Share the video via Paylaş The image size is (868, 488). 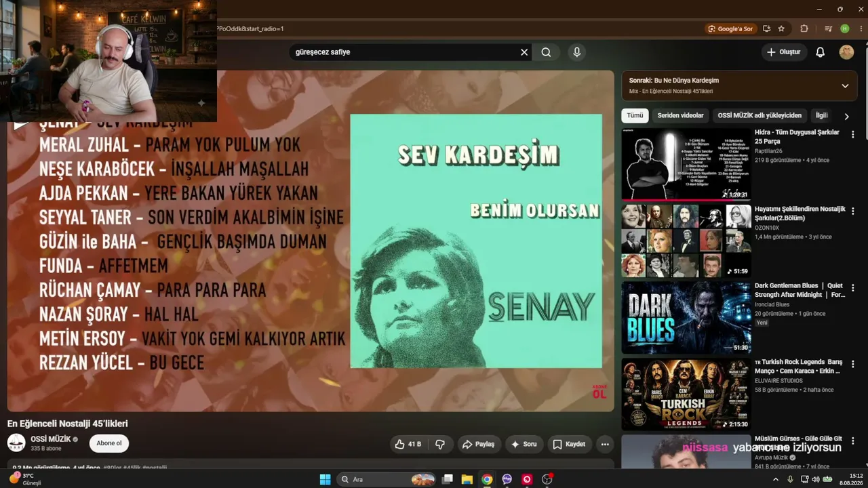479,444
